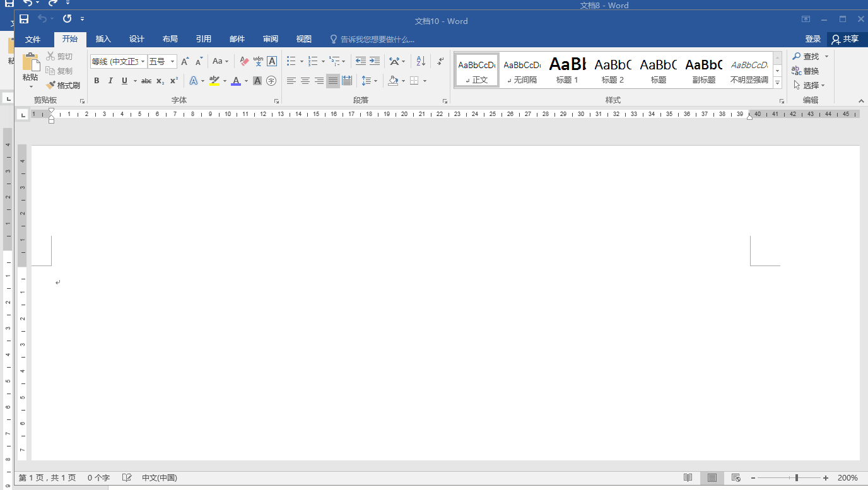This screenshot has height=490, width=868.
Task: Open the 选择 select dropdown
Action: coord(809,85)
